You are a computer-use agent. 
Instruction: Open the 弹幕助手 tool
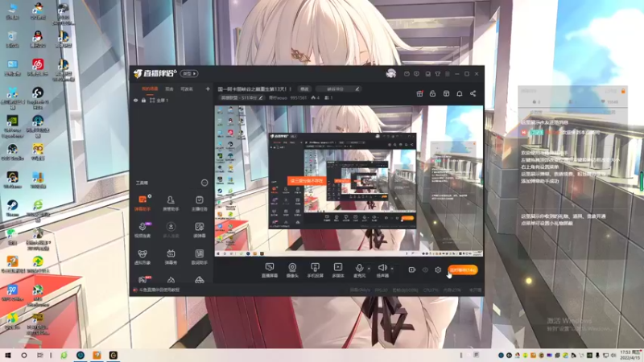pyautogui.click(x=142, y=203)
